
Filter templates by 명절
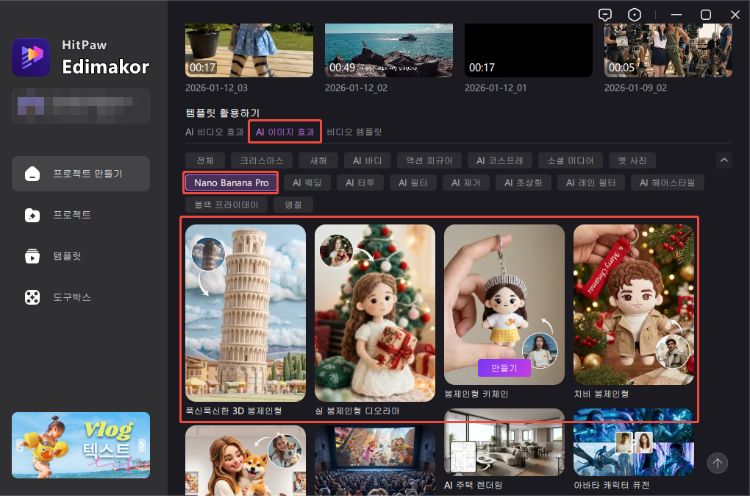tap(293, 205)
